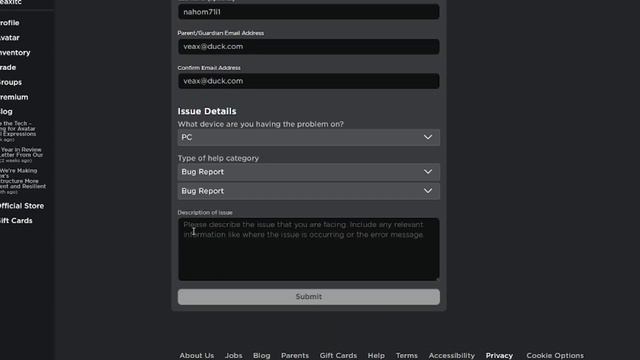The width and height of the screenshot is (640, 360).
Task: Click Jobs footer link
Action: pos(233,356)
